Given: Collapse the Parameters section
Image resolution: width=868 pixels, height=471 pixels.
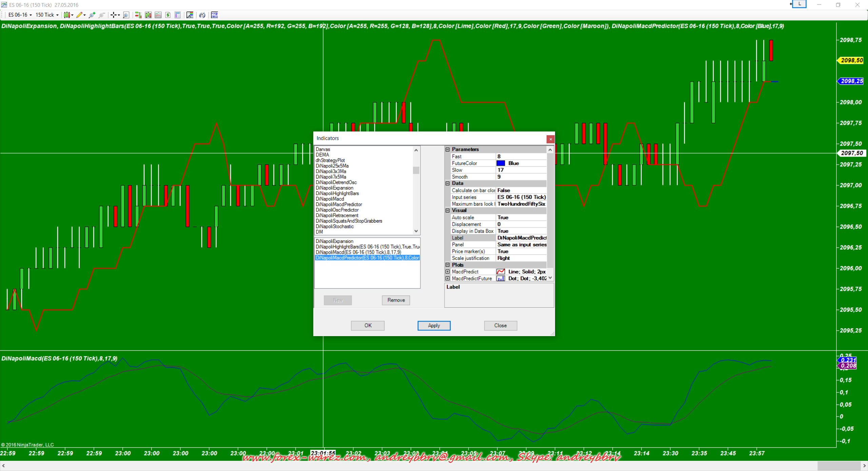Looking at the screenshot, I should pos(448,149).
